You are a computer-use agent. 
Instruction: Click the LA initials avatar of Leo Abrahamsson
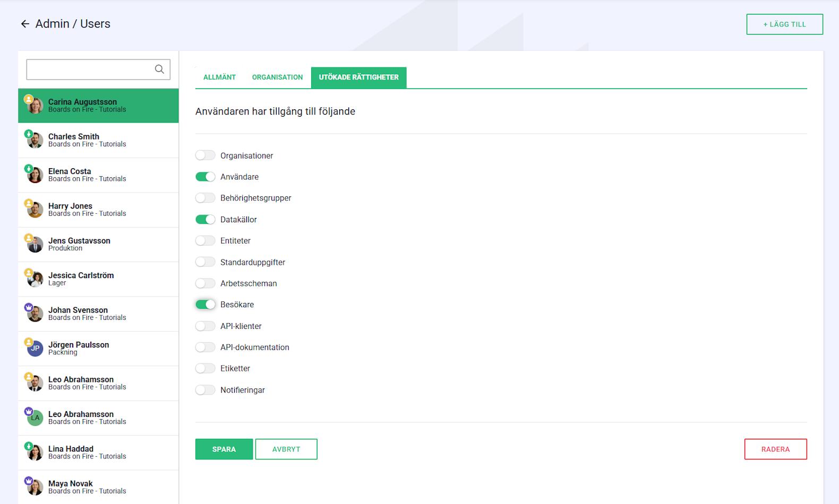click(x=35, y=418)
